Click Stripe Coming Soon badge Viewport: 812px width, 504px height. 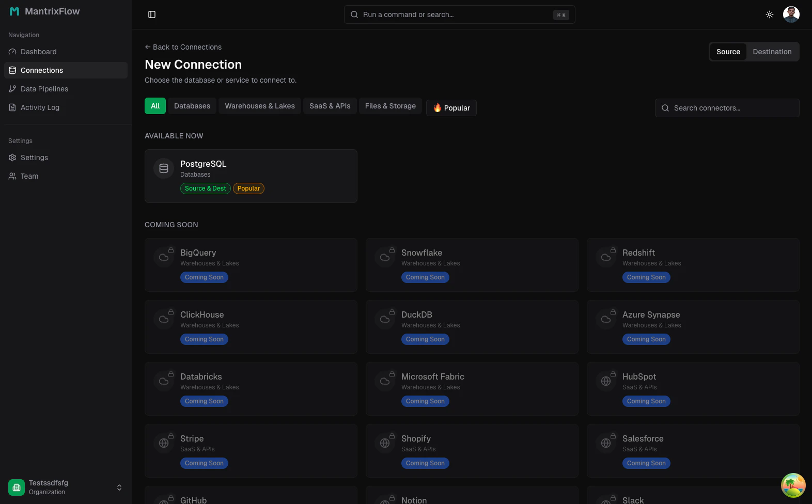pos(204,463)
